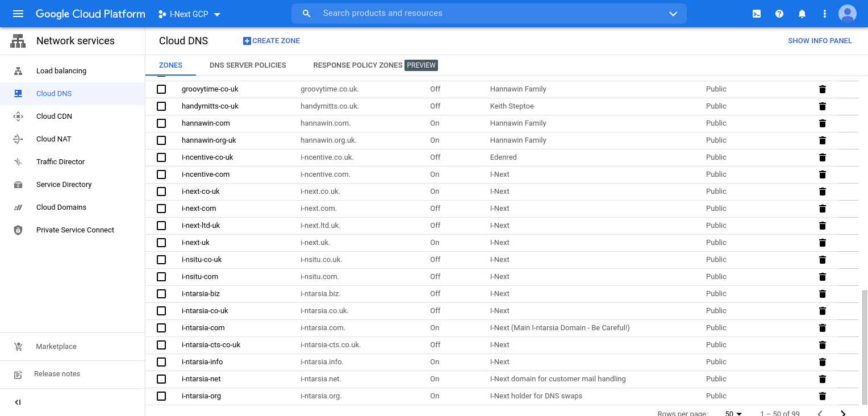Screen dimensions: 868x416
Task: Select the i-ntarsia-biz checkbox
Action: coord(161,294)
